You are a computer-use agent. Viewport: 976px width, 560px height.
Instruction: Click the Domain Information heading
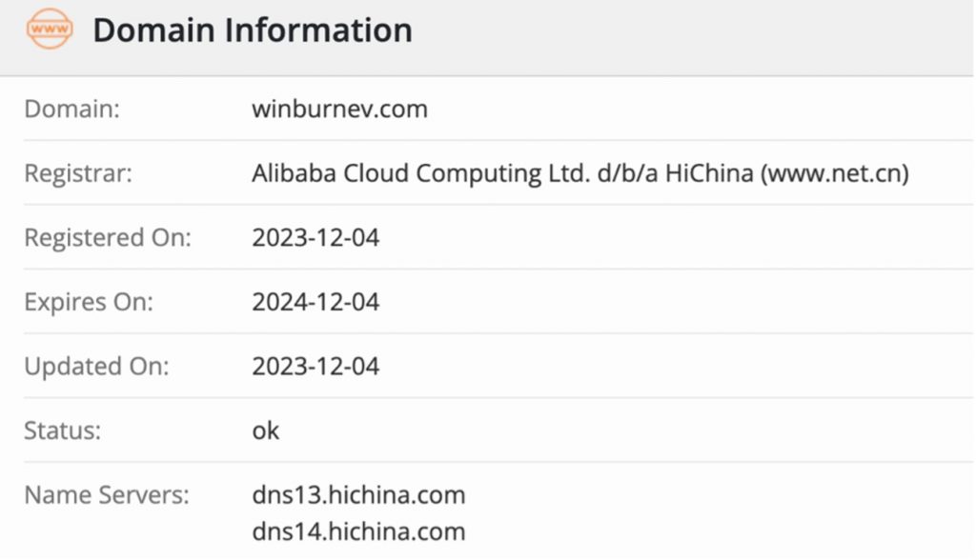[x=253, y=30]
